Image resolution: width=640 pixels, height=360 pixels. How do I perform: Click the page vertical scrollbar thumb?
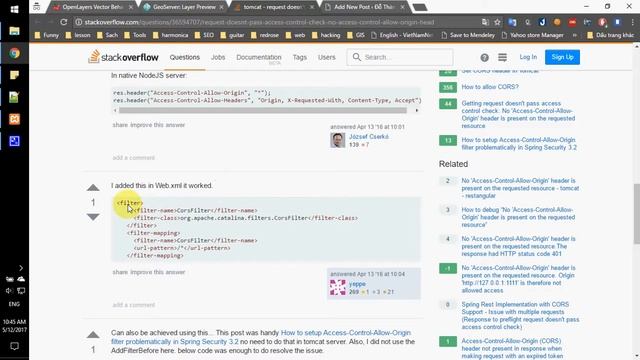[636, 213]
